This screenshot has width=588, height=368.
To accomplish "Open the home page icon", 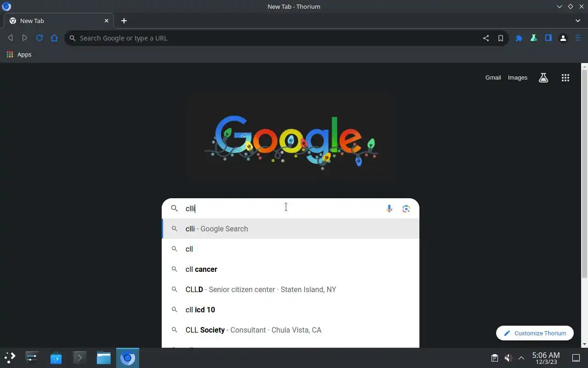I will [54, 38].
